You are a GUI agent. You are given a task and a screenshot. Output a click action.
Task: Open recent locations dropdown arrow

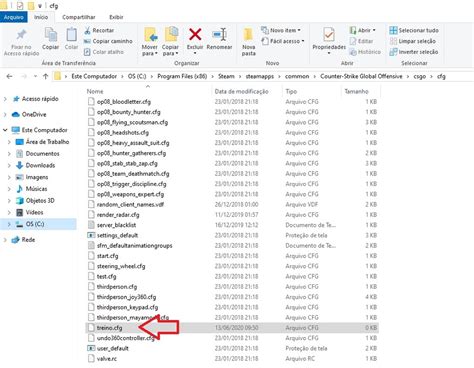coord(35,76)
